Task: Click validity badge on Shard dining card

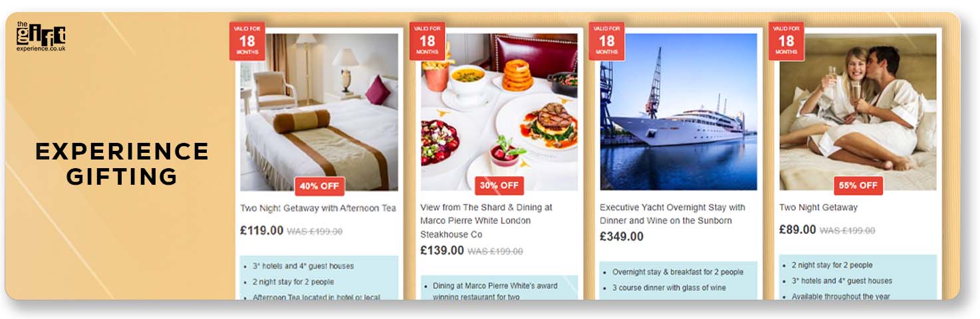Action: 427,41
